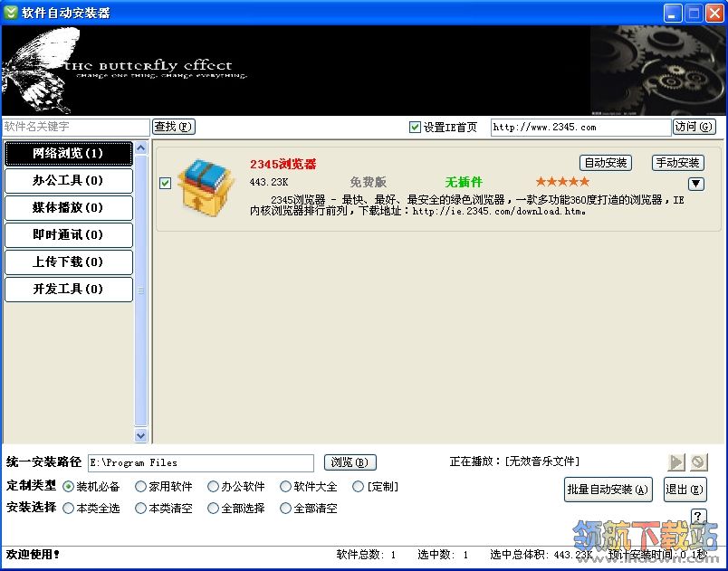Viewport: 728px width, 571px height.
Task: Click the five-star rating of 2345浏览器
Action: tap(562, 181)
